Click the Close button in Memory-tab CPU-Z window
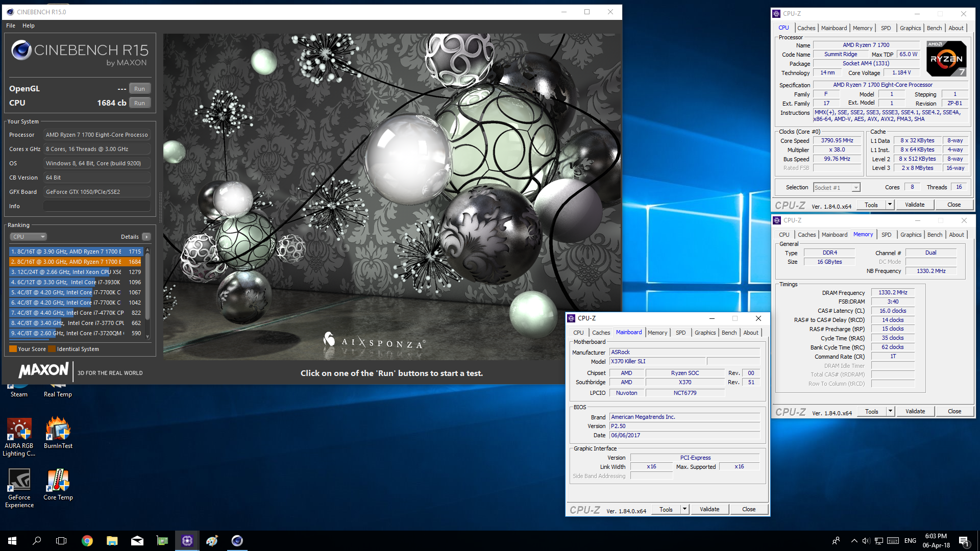Image resolution: width=980 pixels, height=551 pixels. pyautogui.click(x=954, y=411)
